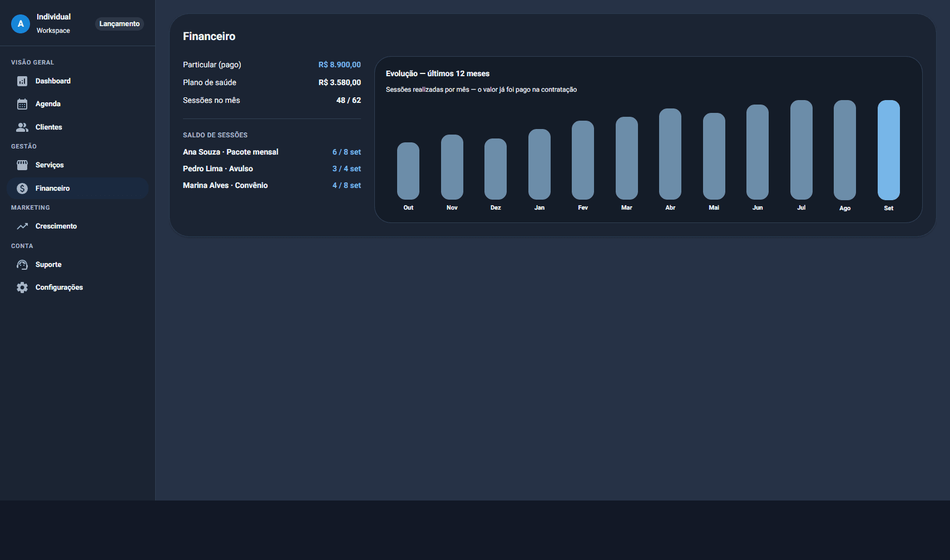Open the Suporte label

click(x=48, y=265)
